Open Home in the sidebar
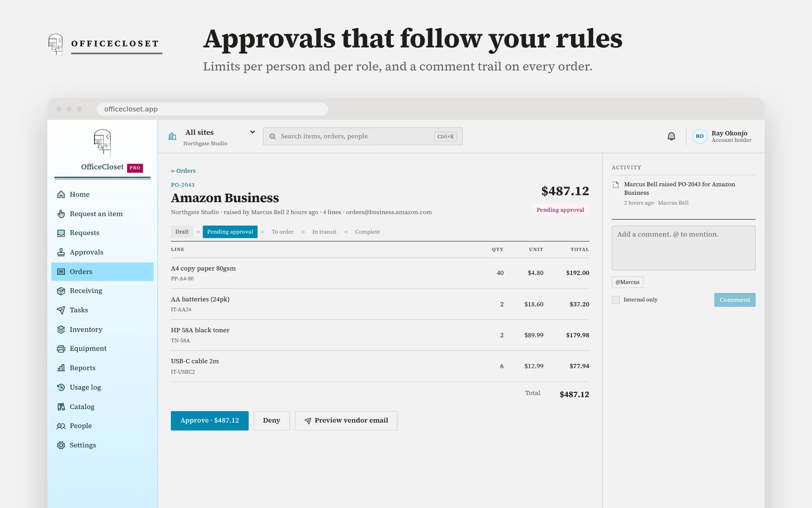 [103, 195]
